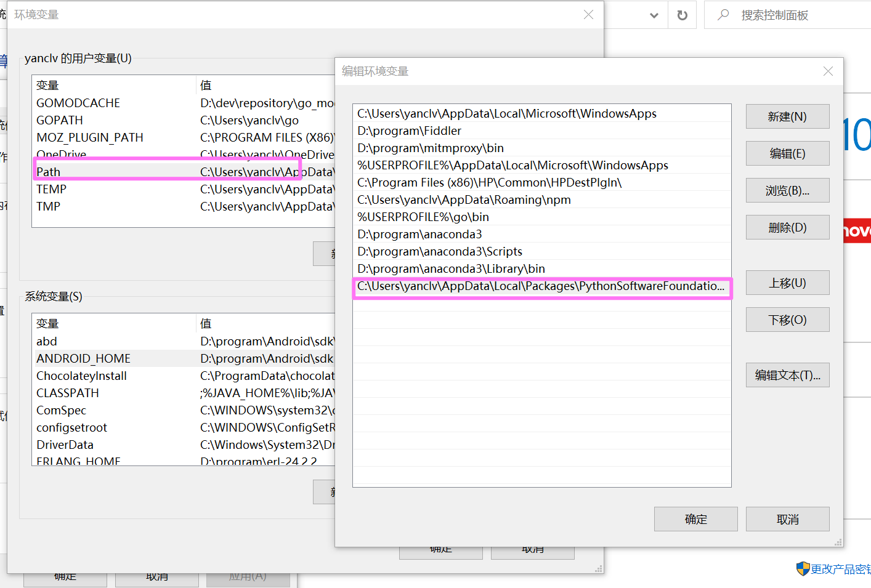Select the PythonSoftwareFoundation path entry
Viewport: 871px width, 588px height.
540,286
